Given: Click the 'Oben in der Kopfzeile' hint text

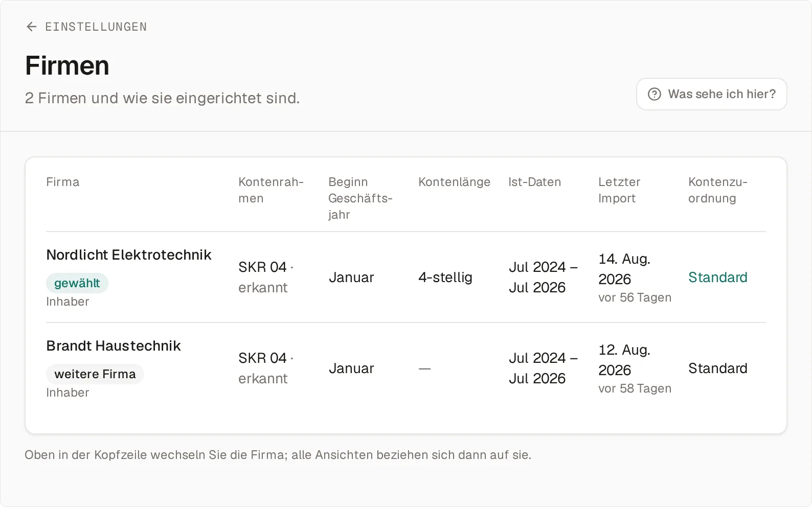Looking at the screenshot, I should [278, 455].
